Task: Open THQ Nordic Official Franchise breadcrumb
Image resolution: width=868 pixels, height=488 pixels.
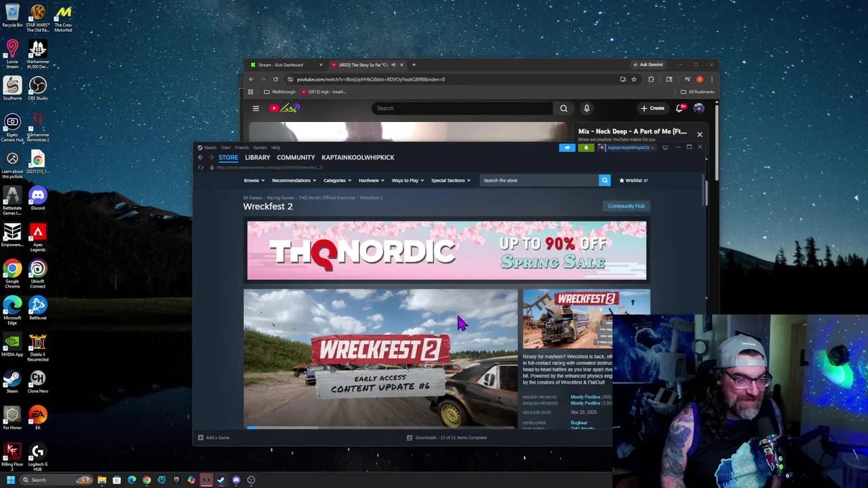Action: 327,198
